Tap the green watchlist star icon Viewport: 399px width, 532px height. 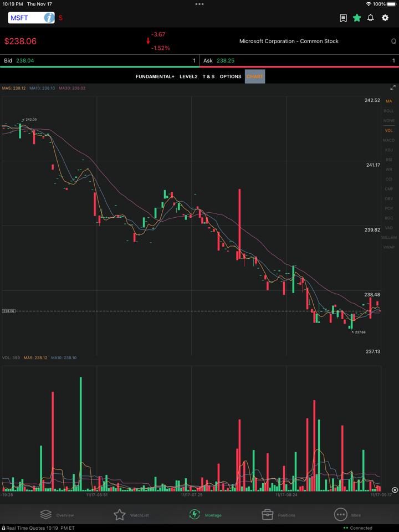(357, 18)
